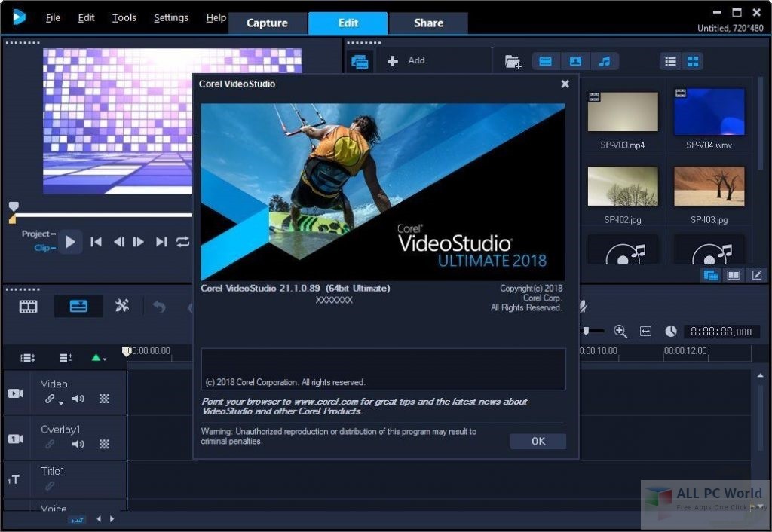Jump to the preview end
The image size is (772, 532).
click(x=161, y=242)
